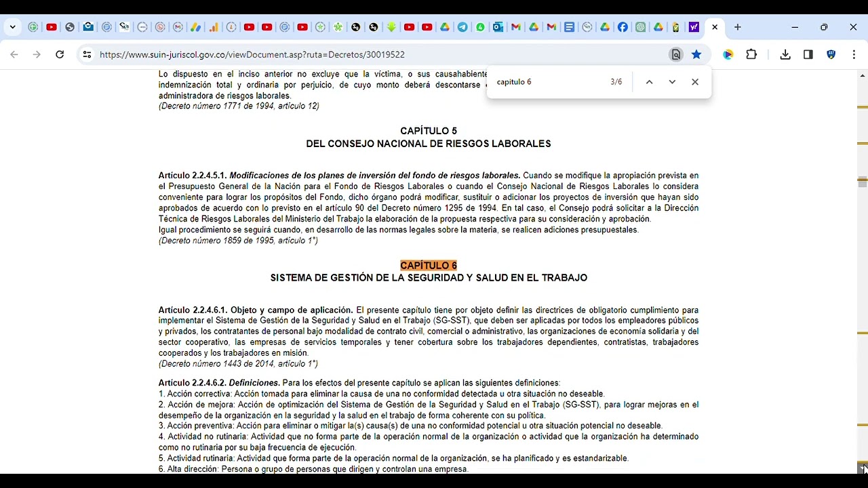This screenshot has height=488, width=868.
Task: Switch to the Facebook tab
Action: [623, 27]
